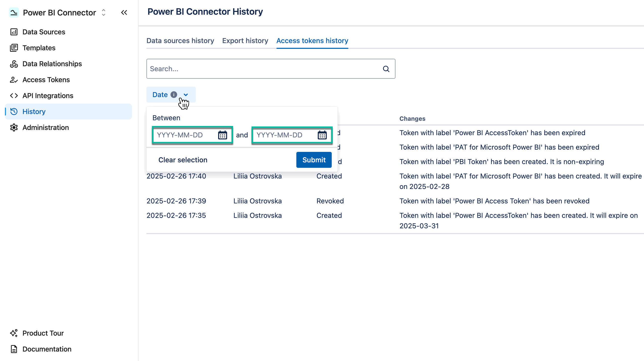The height and width of the screenshot is (361, 644).
Task: Open API Integrations via the code icon
Action: pyautogui.click(x=14, y=96)
